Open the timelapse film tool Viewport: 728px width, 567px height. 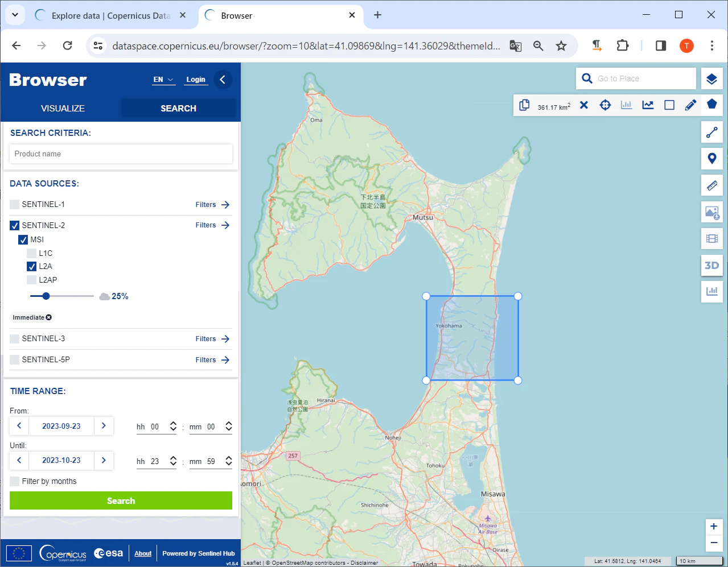(x=711, y=239)
